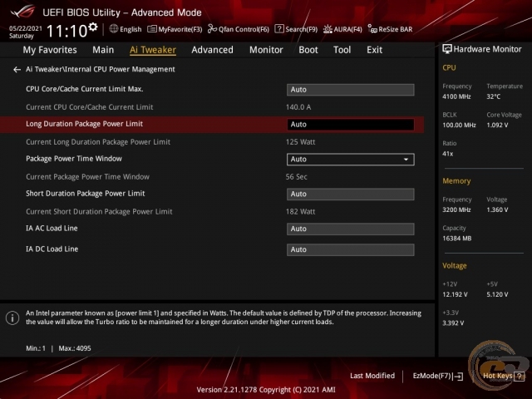Viewport: 532px width, 399px height.
Task: Open AURA(F4) lighting icon
Action: [328, 29]
